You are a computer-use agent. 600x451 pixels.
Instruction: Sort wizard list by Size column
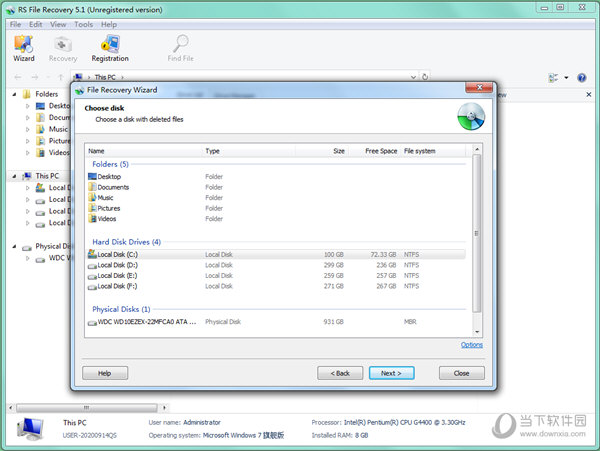coord(321,151)
